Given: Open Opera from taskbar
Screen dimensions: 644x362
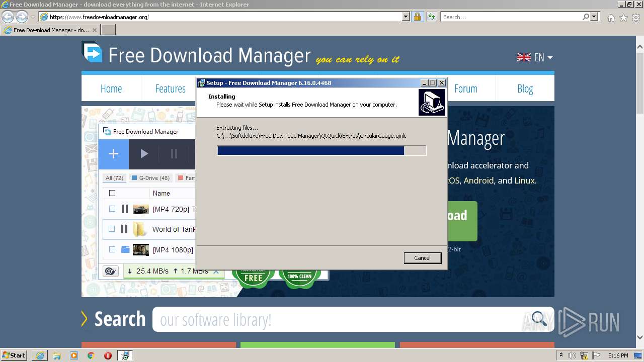Looking at the screenshot, I should point(108,355).
